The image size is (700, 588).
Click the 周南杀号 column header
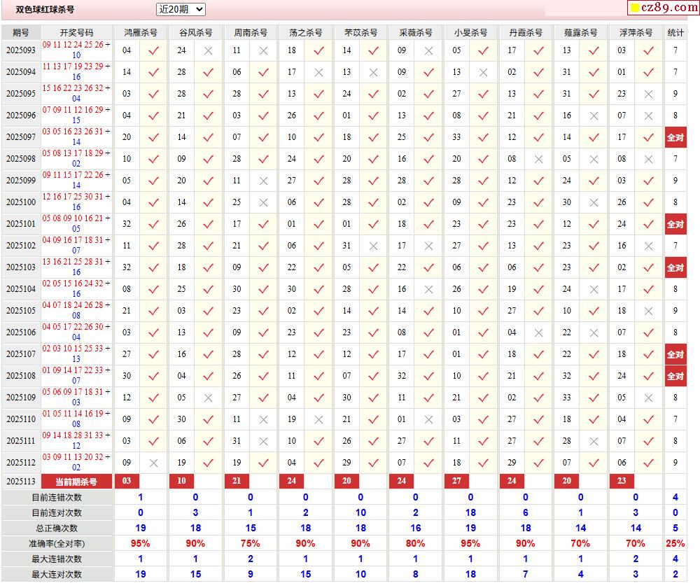click(251, 33)
